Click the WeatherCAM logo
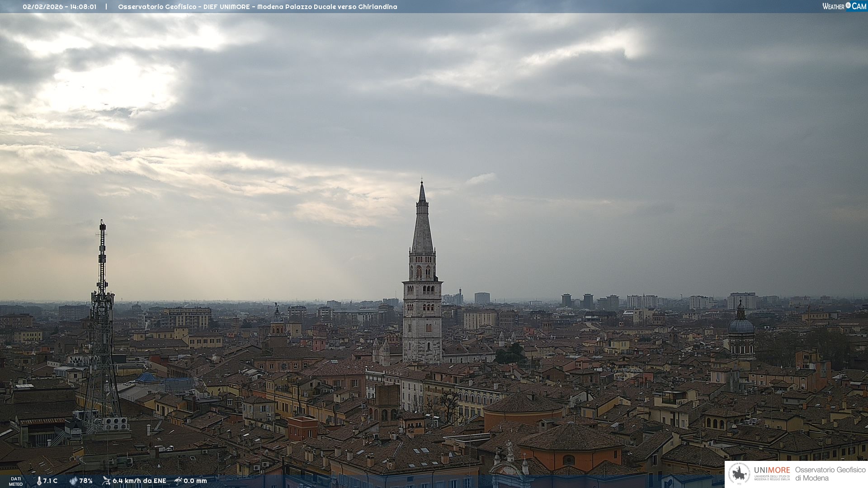Image resolution: width=868 pixels, height=488 pixels. (844, 6)
